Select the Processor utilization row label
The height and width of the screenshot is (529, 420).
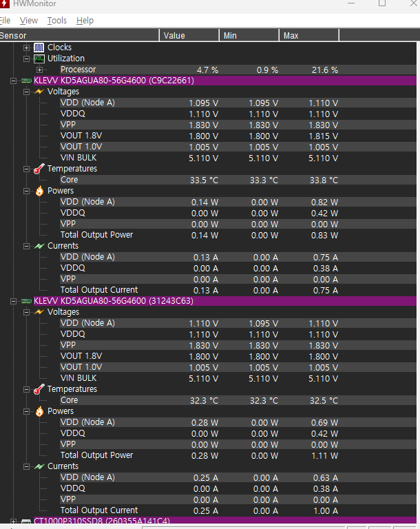[78, 70]
